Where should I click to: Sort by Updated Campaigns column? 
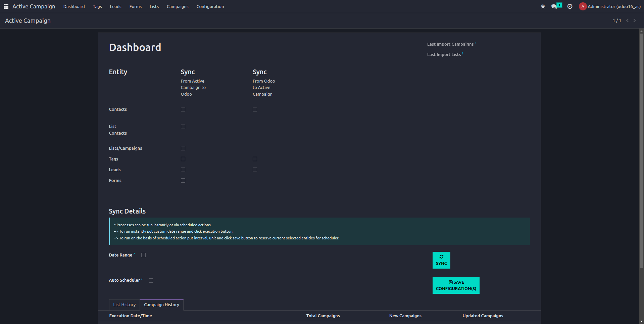tap(483, 316)
